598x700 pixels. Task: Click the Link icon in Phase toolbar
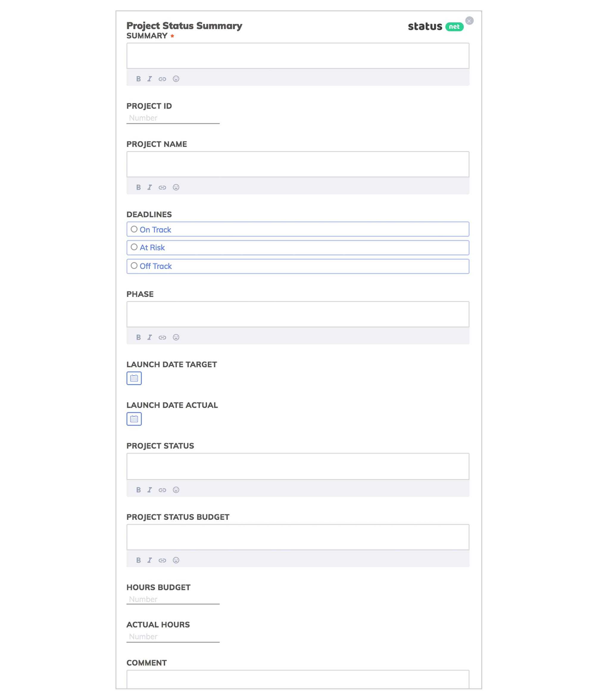tap(162, 337)
